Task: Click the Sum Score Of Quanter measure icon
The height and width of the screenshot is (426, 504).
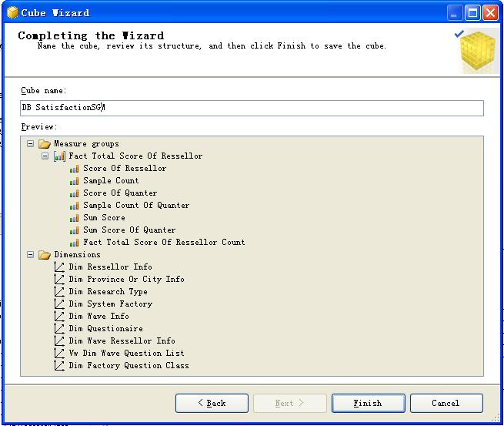Action: coord(74,230)
